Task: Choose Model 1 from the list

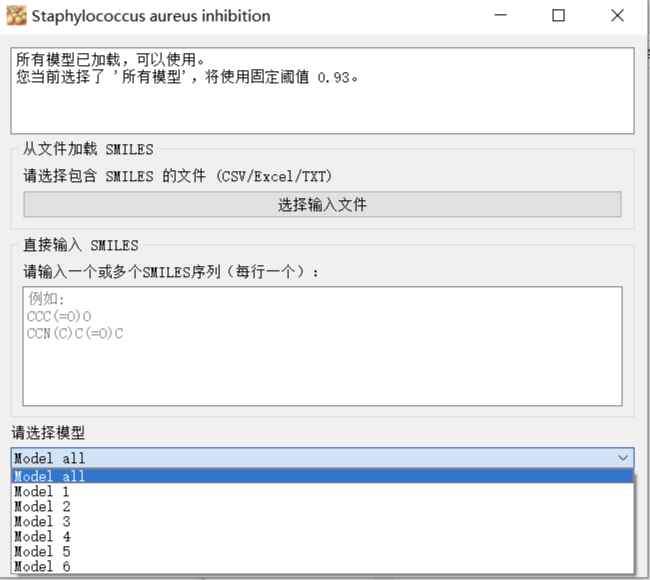Action: pyautogui.click(x=322, y=492)
